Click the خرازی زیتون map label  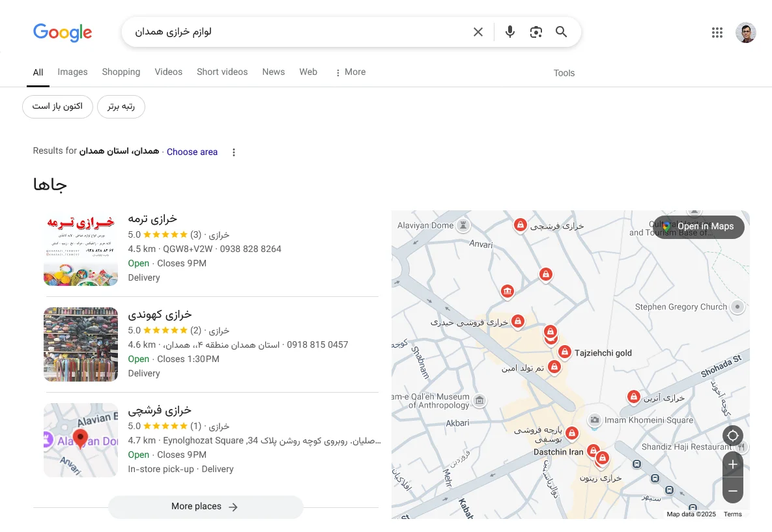click(x=601, y=478)
